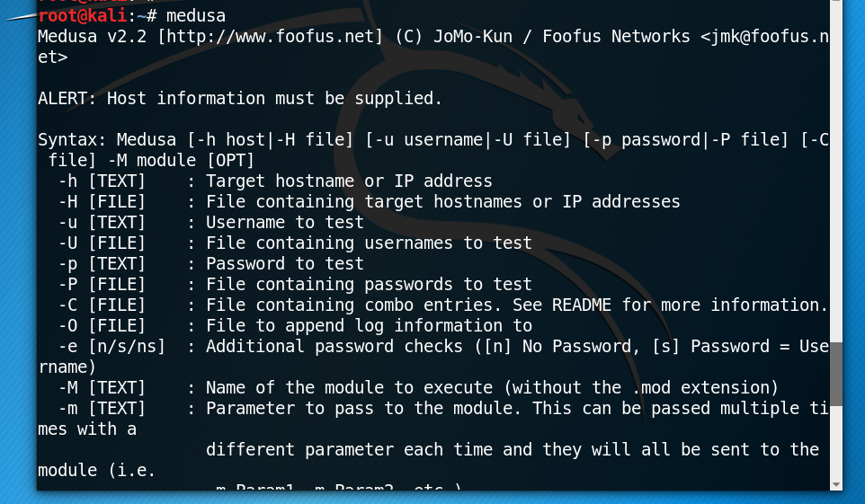
Task: Click the terminal vertical scrollbar thumb
Action: click(x=835, y=375)
